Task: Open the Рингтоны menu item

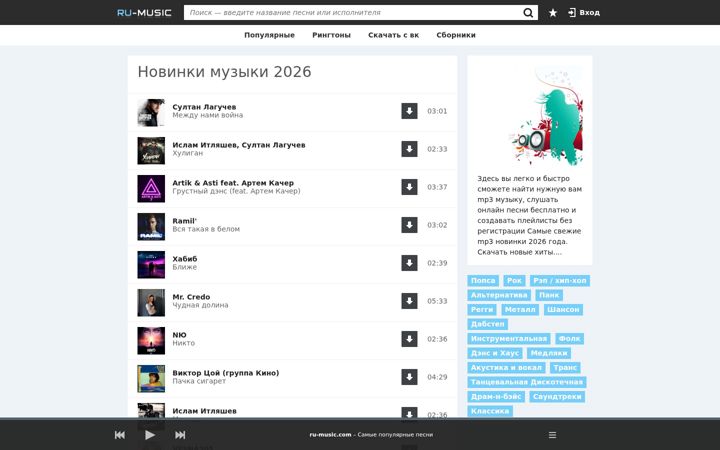Action: (x=332, y=35)
